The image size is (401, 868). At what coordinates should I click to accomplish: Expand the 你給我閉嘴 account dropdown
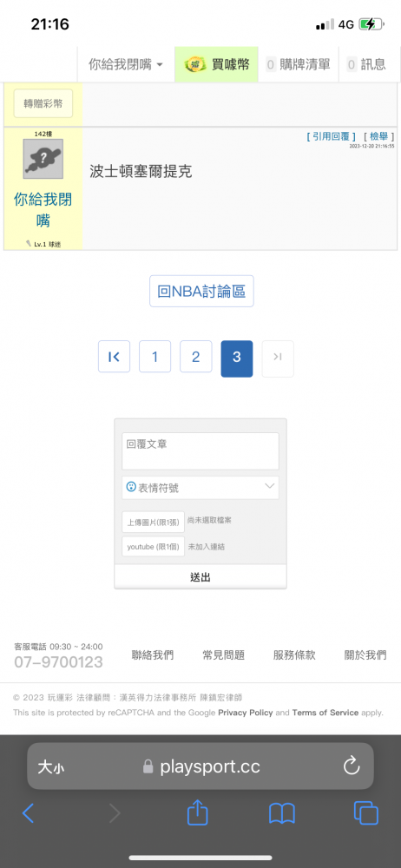126,64
